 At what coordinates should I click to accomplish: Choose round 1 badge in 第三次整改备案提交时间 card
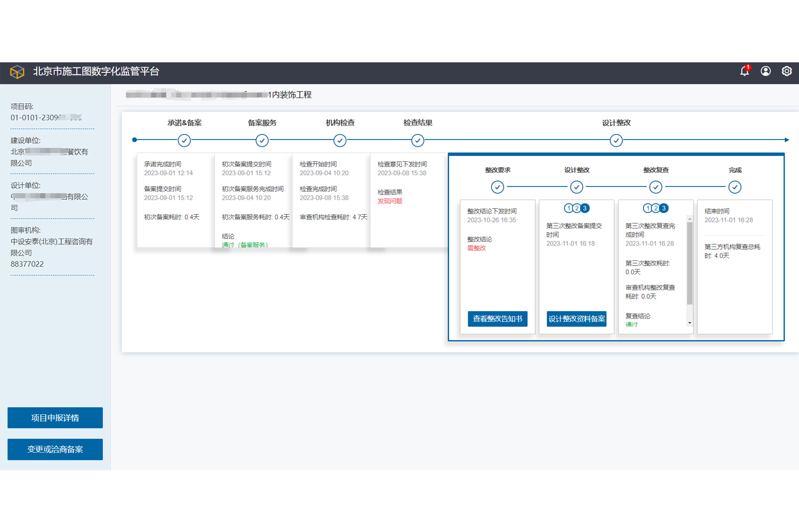[x=569, y=208]
